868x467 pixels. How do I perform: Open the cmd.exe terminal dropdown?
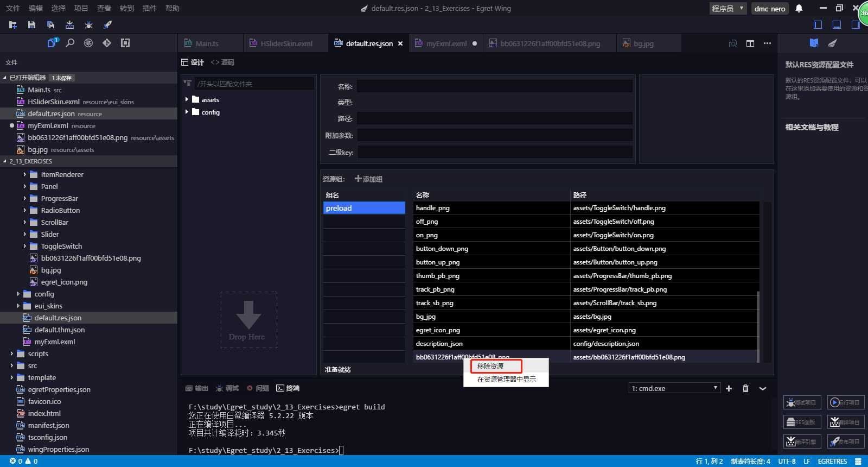tap(674, 388)
